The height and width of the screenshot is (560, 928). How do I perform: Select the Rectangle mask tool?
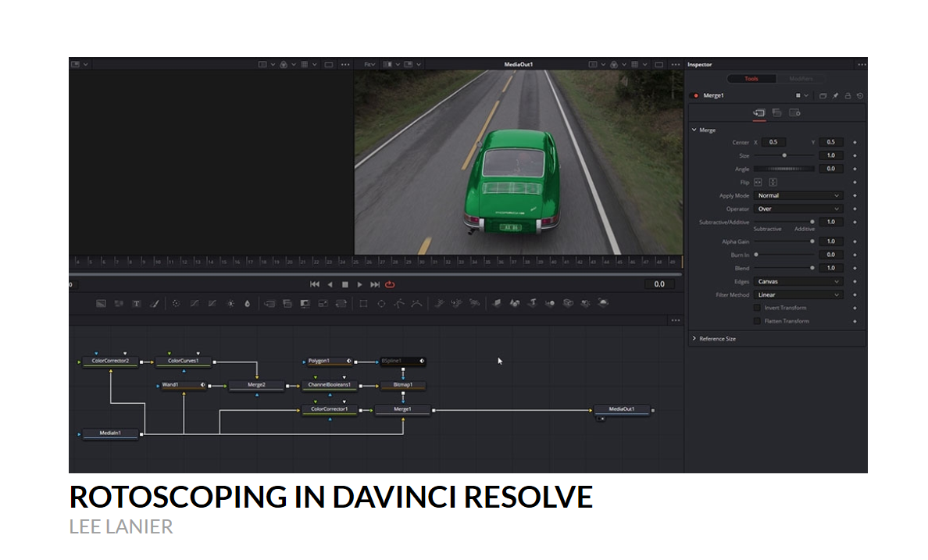(363, 304)
